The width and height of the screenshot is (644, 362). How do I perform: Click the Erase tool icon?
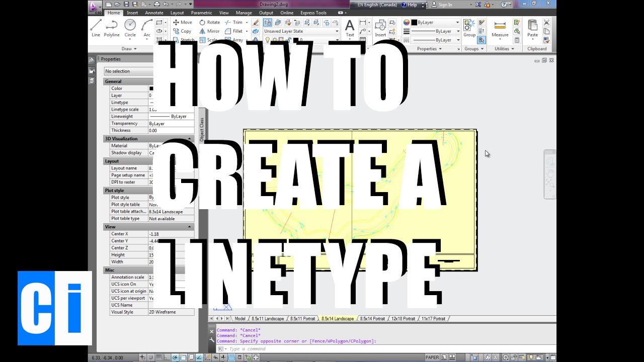256,22
